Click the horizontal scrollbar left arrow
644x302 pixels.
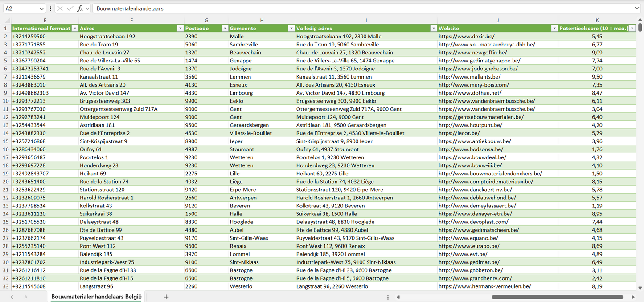click(398, 297)
